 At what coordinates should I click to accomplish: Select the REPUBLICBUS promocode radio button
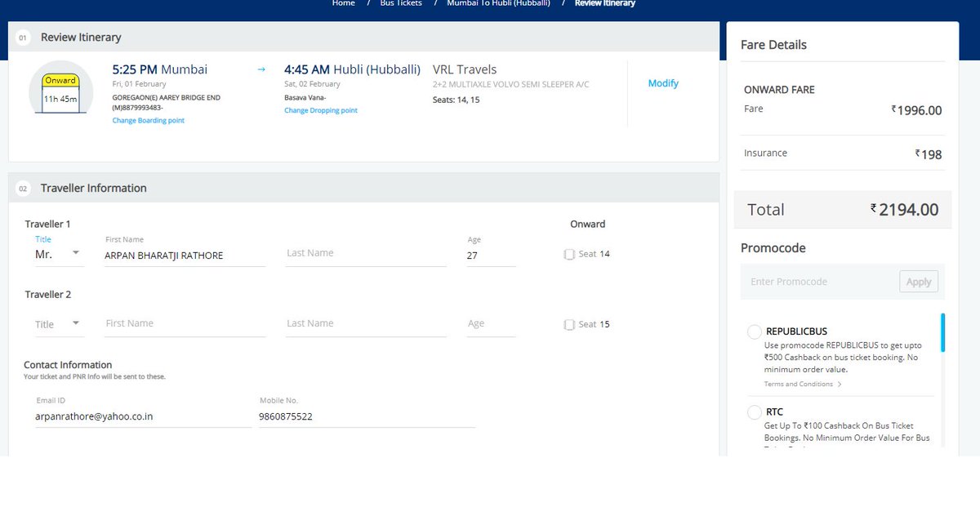click(755, 332)
